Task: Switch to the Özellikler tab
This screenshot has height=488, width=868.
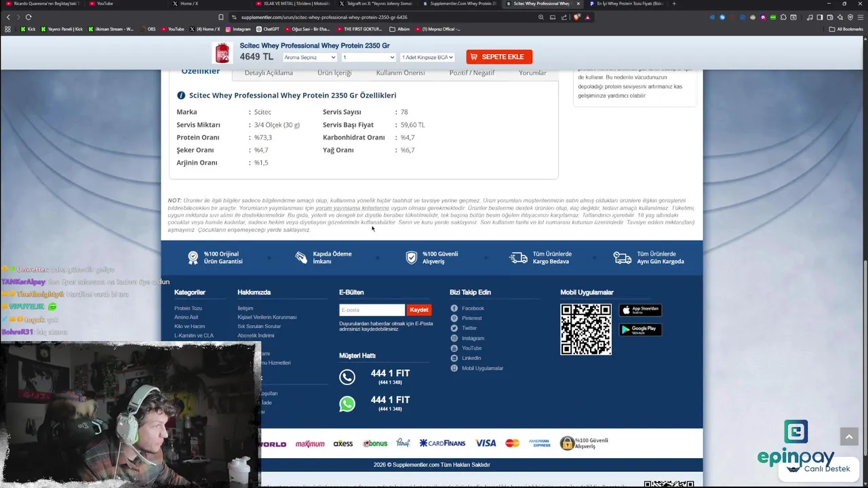Action: click(x=200, y=71)
